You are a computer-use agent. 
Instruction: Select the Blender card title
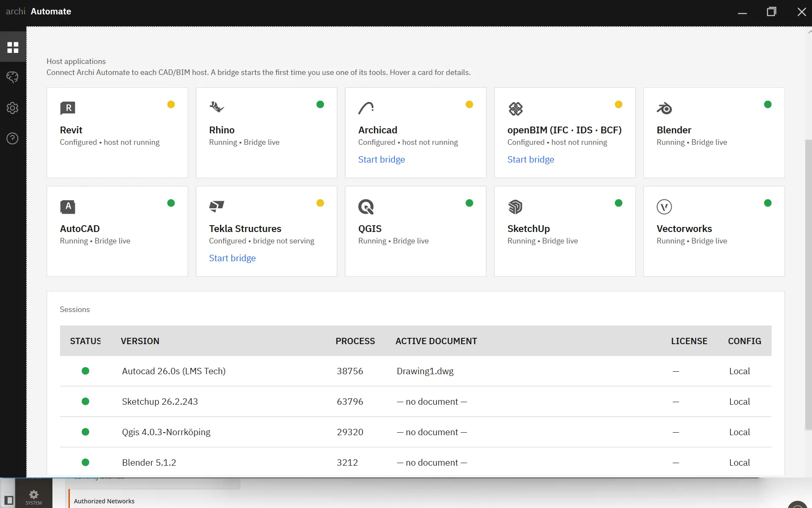[x=674, y=130]
